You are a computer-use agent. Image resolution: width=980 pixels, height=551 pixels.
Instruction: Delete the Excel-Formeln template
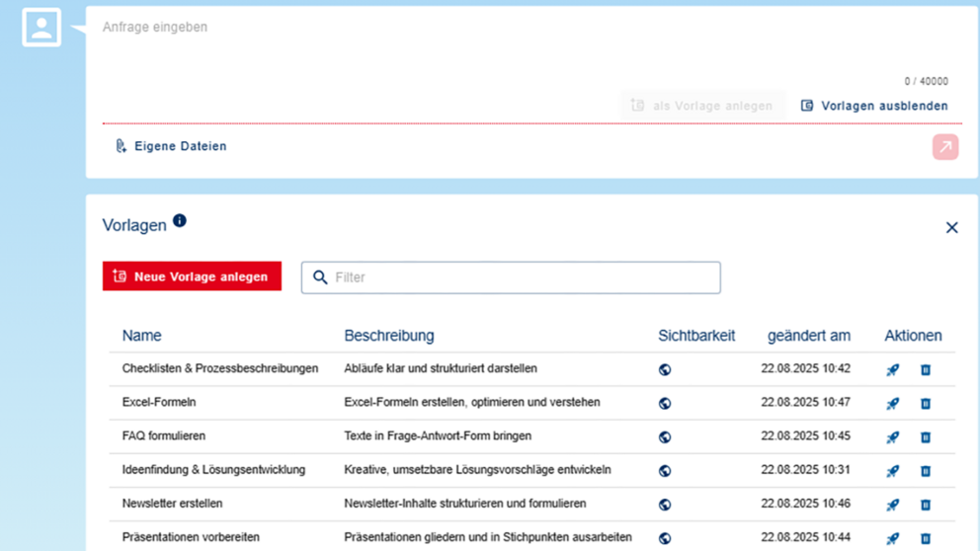(926, 404)
